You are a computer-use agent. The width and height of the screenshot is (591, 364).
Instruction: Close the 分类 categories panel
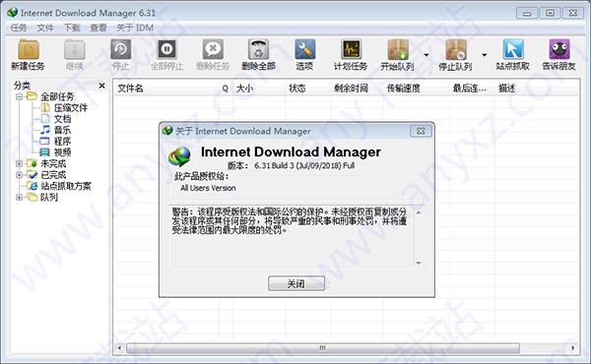tap(101, 86)
